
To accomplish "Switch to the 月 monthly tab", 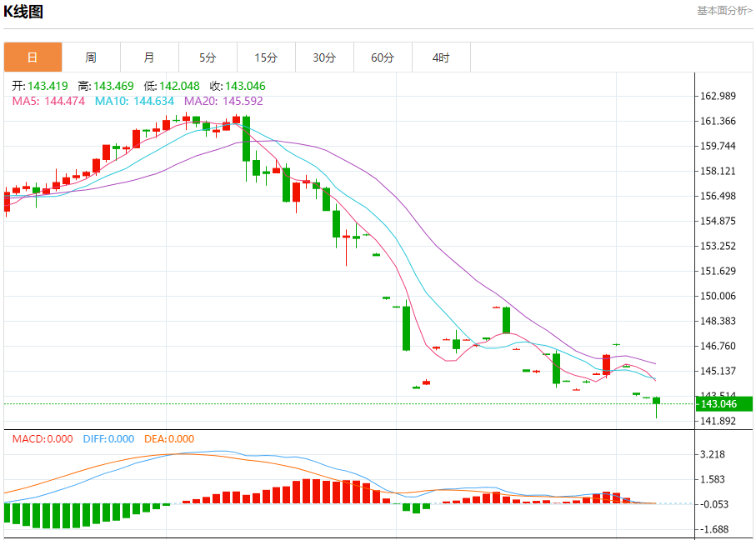I will pos(149,57).
